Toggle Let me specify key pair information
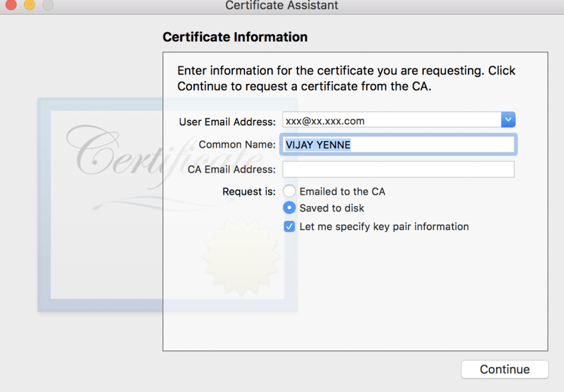 click(289, 227)
